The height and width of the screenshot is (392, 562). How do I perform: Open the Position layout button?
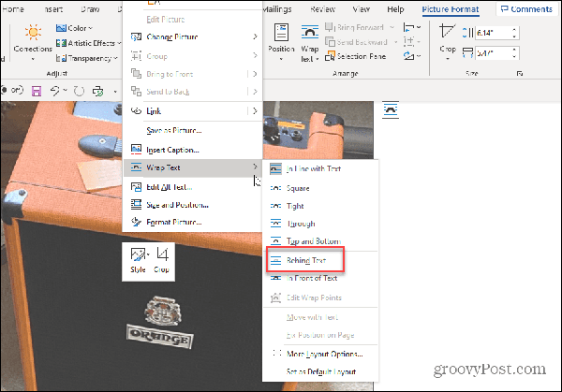tap(280, 41)
